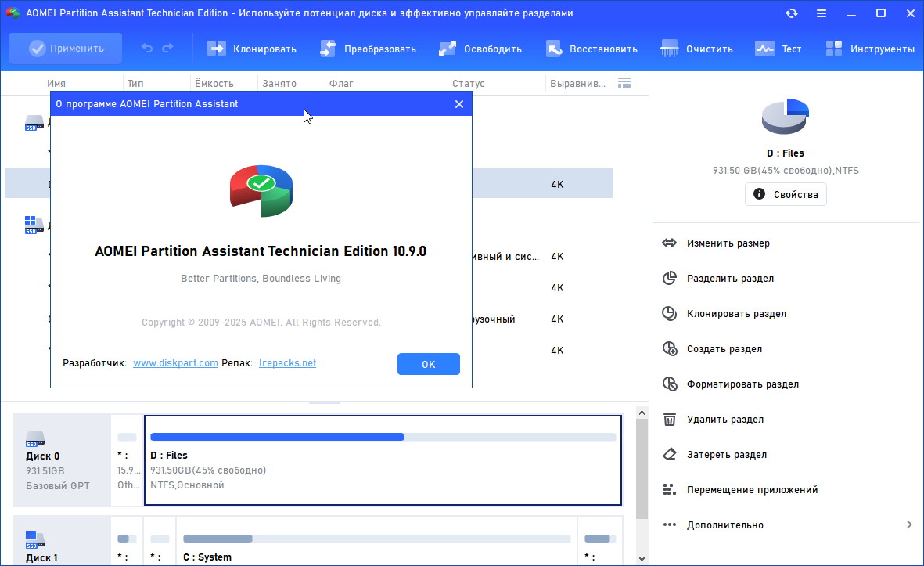Sort by the Флаг column header
The width and height of the screenshot is (924, 566).
tap(341, 84)
